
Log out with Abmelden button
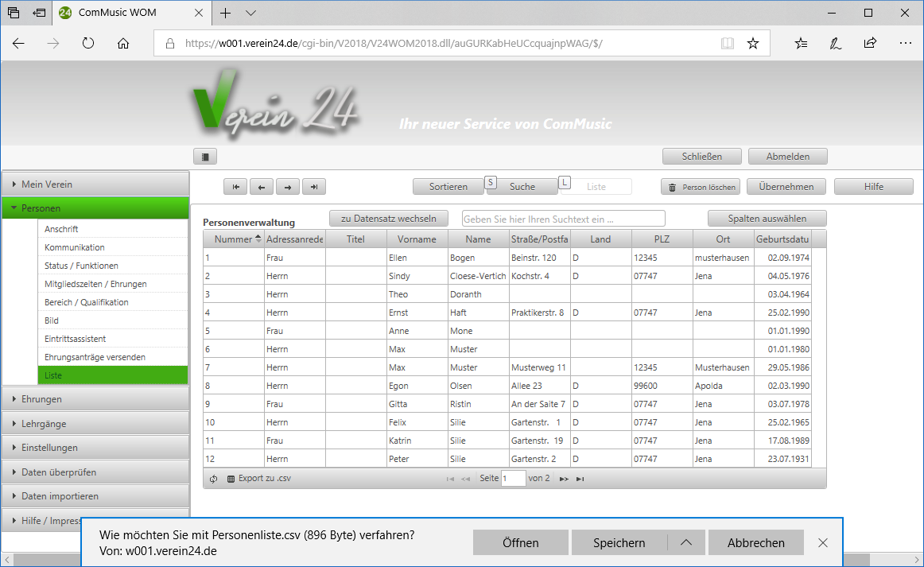(787, 157)
